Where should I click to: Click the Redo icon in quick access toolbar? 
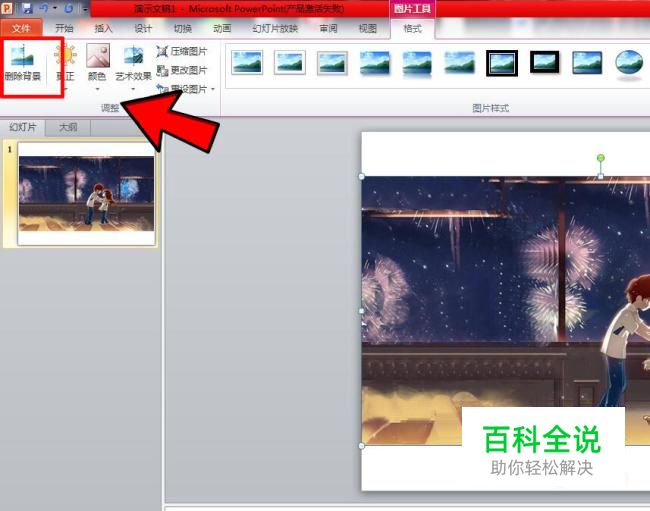[x=68, y=8]
